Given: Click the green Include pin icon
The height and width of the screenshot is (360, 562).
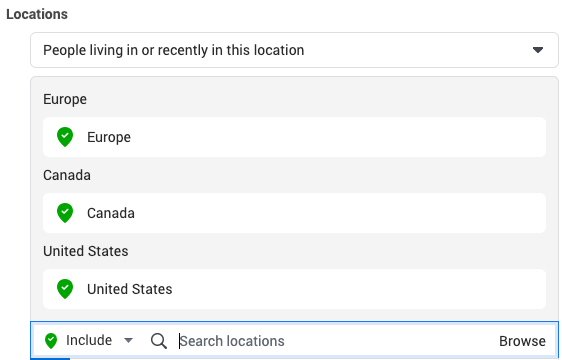Looking at the screenshot, I should coord(51,341).
